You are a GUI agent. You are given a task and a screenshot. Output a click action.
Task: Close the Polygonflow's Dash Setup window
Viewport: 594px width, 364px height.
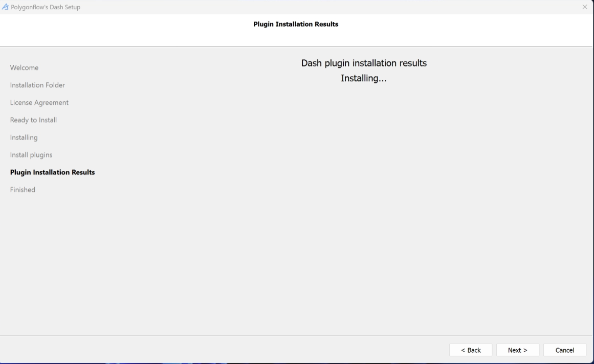pos(585,7)
